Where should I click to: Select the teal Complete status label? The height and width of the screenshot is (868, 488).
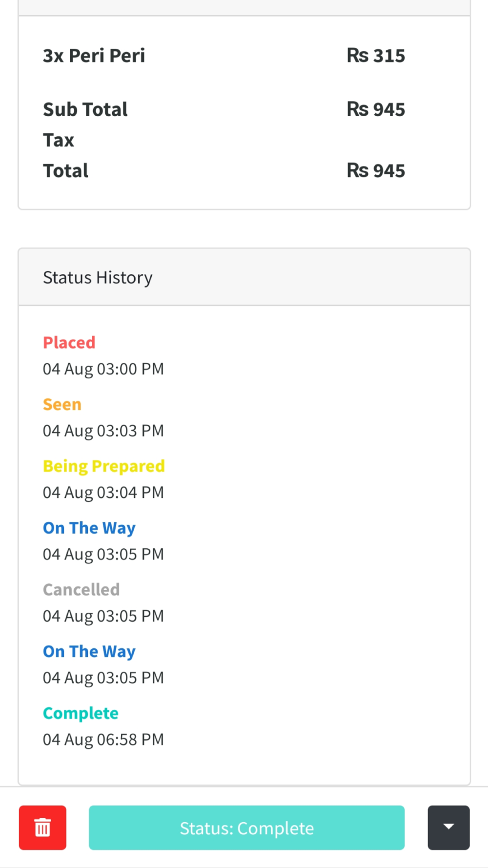pos(81,713)
